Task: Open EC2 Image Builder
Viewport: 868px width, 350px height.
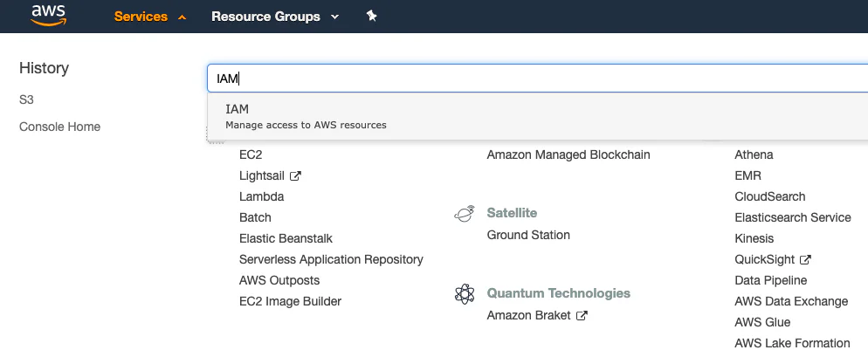Action: tap(290, 301)
